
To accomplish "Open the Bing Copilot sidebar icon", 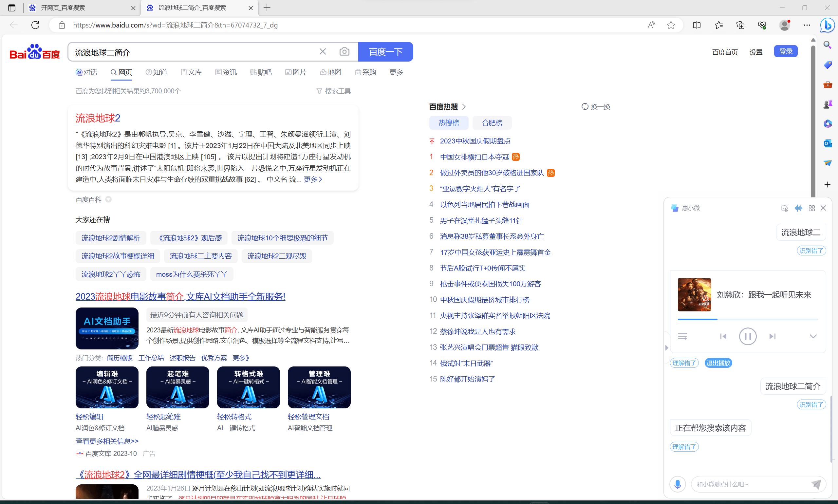I will point(828,25).
